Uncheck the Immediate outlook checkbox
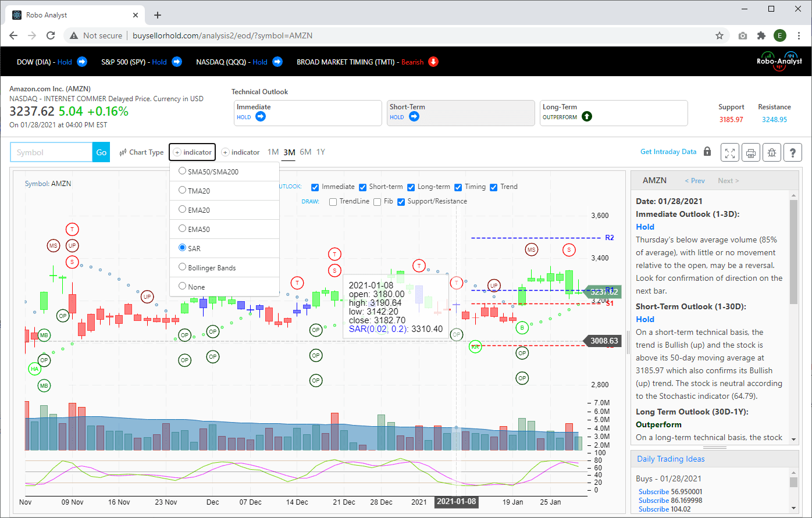 point(315,187)
